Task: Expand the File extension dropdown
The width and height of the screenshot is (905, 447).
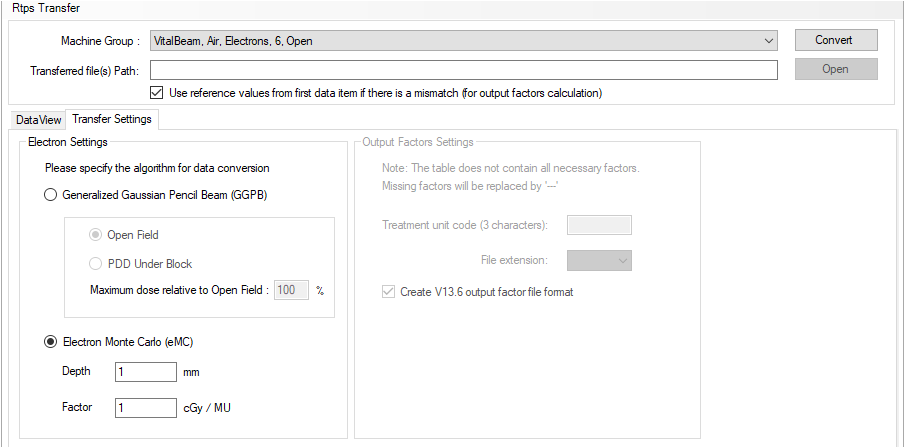Action: click(x=599, y=260)
